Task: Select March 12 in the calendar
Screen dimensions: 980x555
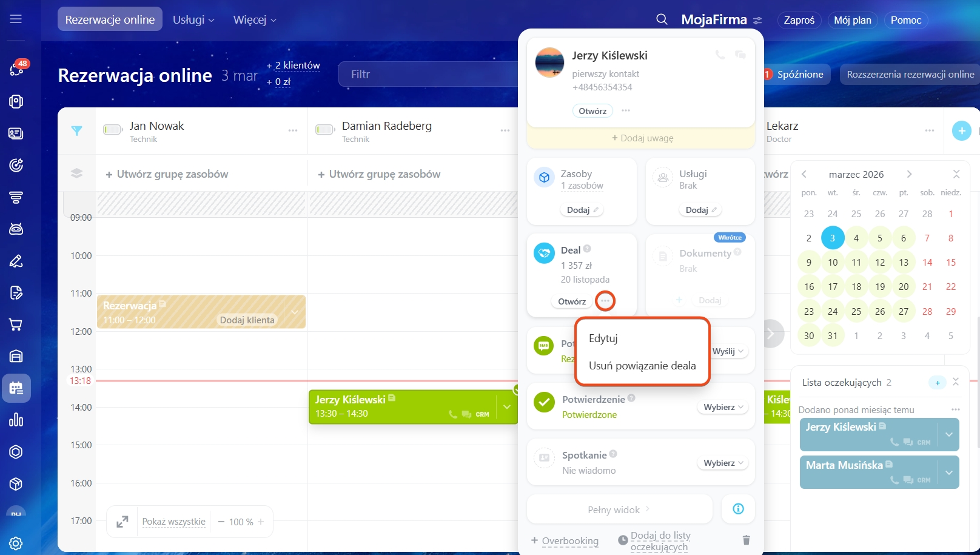Action: [x=879, y=262]
